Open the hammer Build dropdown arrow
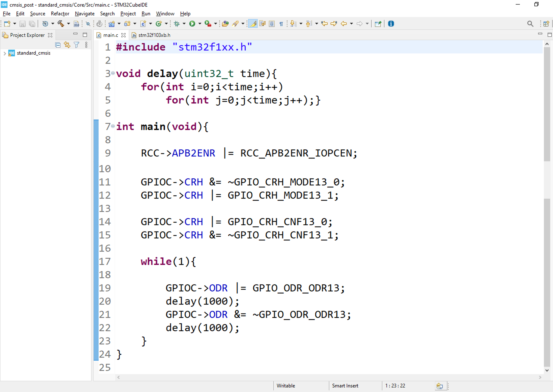The height and width of the screenshot is (392, 553). coord(68,24)
